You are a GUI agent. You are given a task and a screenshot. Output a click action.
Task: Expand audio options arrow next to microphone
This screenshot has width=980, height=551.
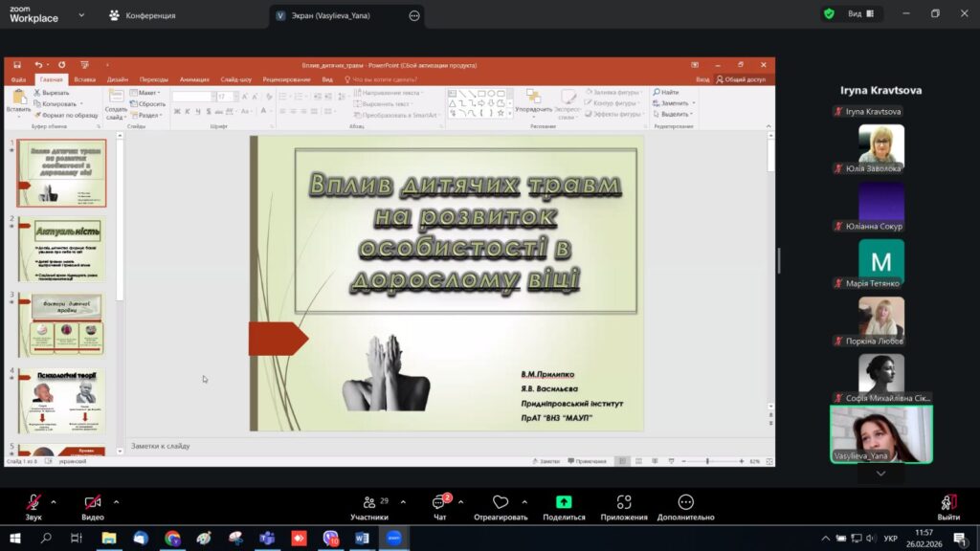(x=54, y=501)
